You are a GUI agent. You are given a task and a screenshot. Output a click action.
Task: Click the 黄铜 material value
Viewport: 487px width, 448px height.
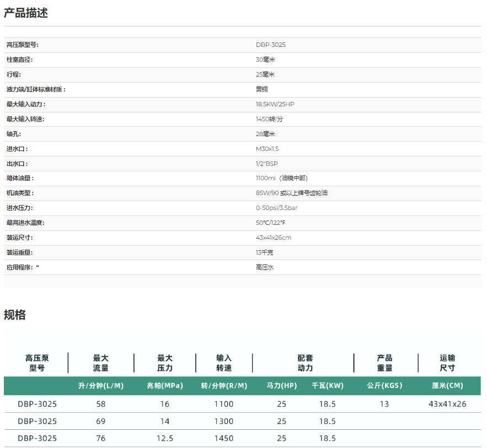coord(261,89)
